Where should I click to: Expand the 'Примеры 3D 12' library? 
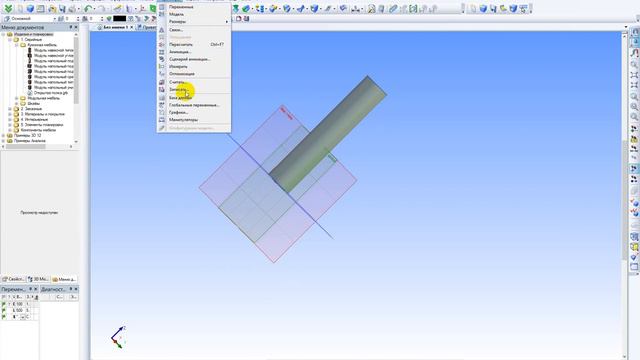tap(3, 136)
